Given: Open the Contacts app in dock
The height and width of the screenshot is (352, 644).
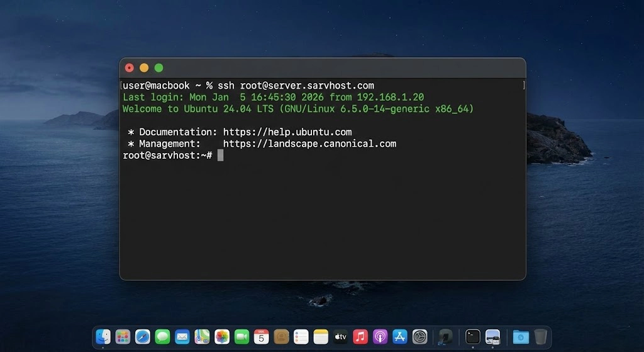Looking at the screenshot, I should click(281, 337).
